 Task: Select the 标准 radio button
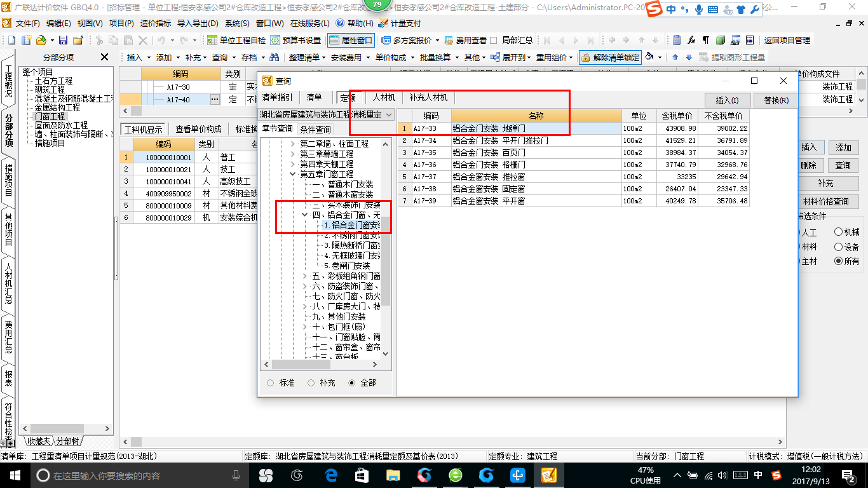[x=271, y=383]
